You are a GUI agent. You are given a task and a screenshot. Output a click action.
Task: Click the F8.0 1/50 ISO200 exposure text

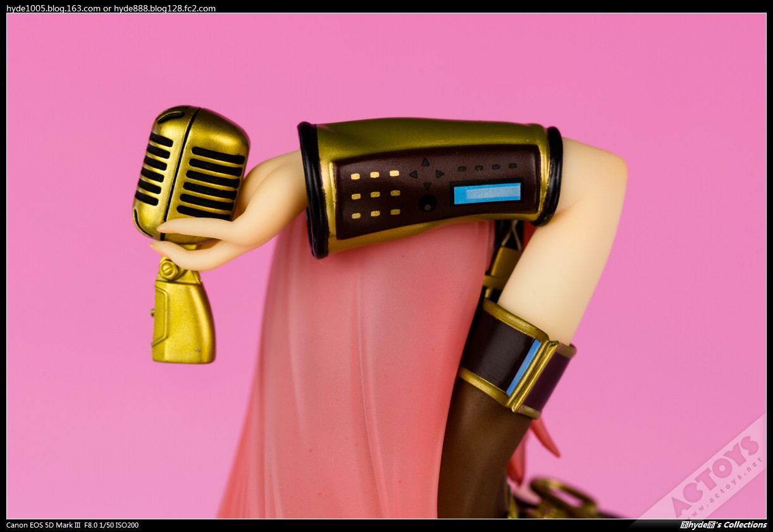point(111,525)
